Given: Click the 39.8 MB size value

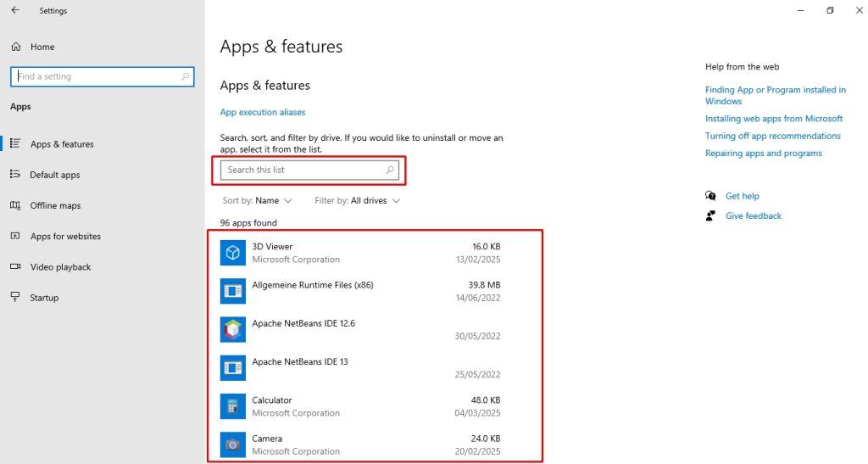Looking at the screenshot, I should (484, 285).
